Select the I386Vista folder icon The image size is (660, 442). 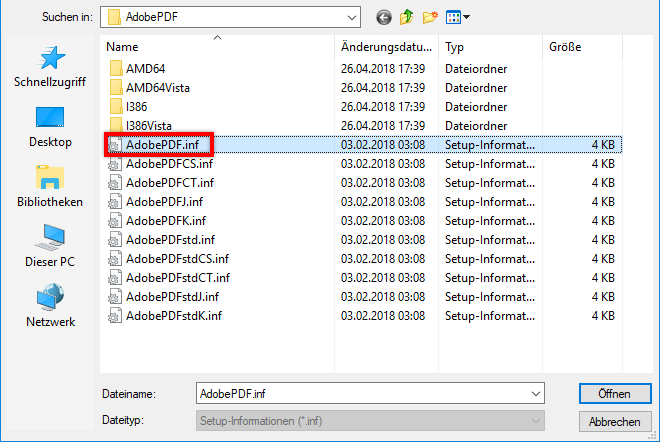pyautogui.click(x=116, y=125)
